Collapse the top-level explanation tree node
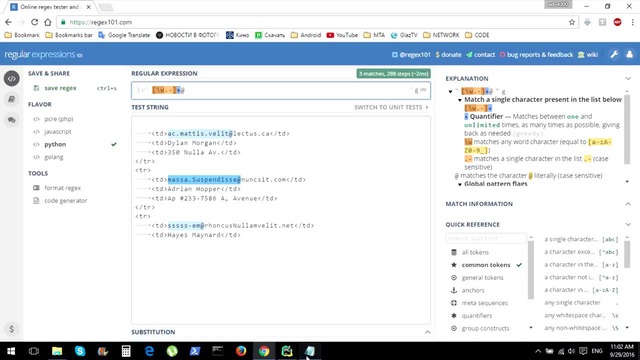 [450, 91]
